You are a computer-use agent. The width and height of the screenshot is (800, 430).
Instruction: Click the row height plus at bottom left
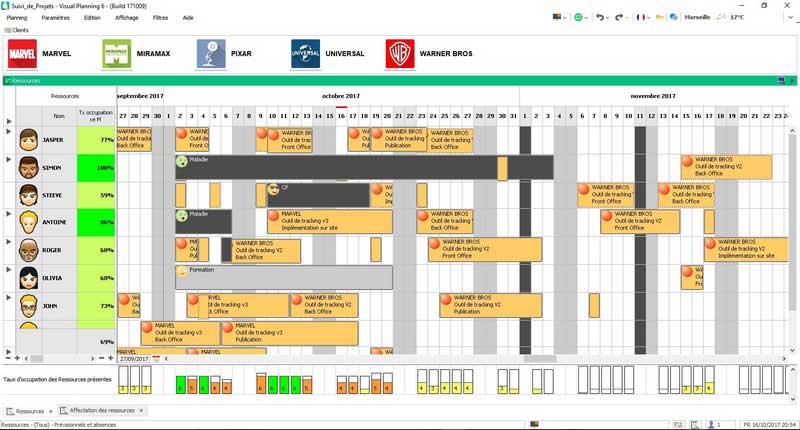(17, 359)
